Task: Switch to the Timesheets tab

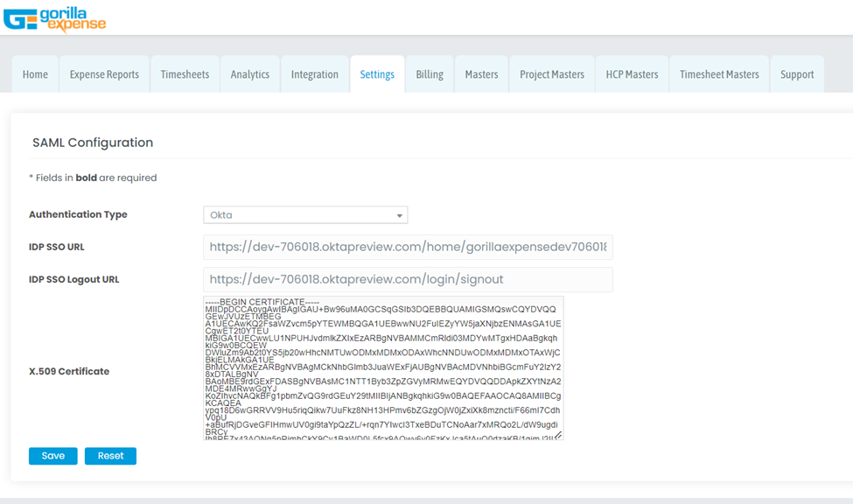Action: (185, 74)
